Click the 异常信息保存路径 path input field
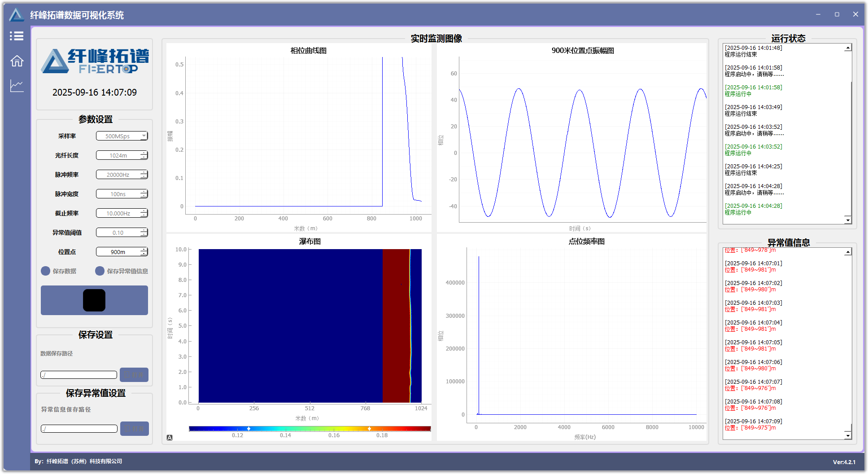The width and height of the screenshot is (868, 474). pyautogui.click(x=79, y=429)
